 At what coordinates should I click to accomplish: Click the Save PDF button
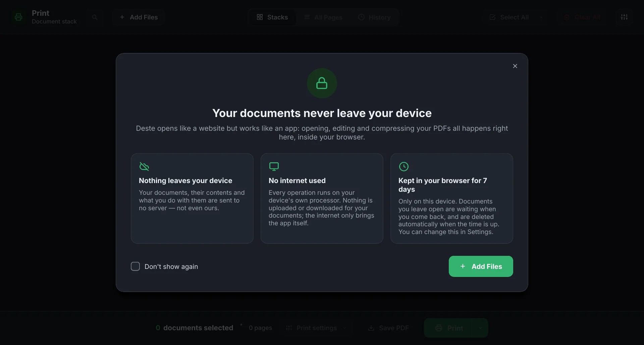tap(388, 328)
